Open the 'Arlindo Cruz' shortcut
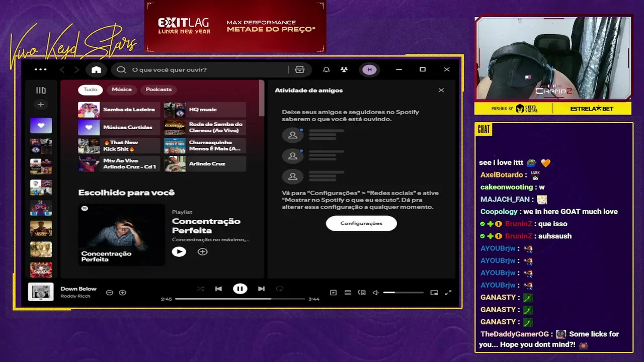 (x=205, y=164)
